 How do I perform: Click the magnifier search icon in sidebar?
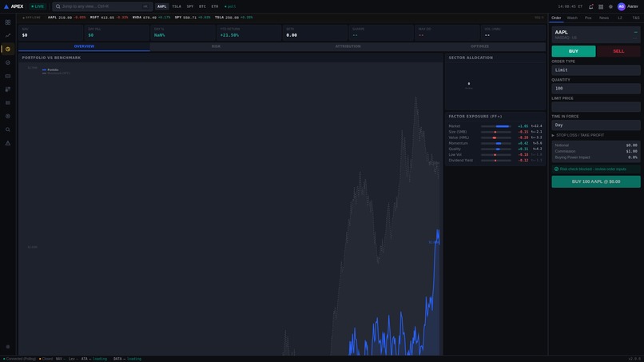point(8,129)
